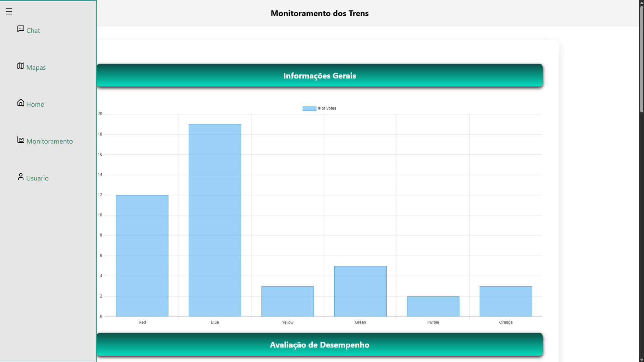Viewport: 644px width, 362px height.
Task: Click the Informações Gerais section header
Action: pyautogui.click(x=319, y=76)
